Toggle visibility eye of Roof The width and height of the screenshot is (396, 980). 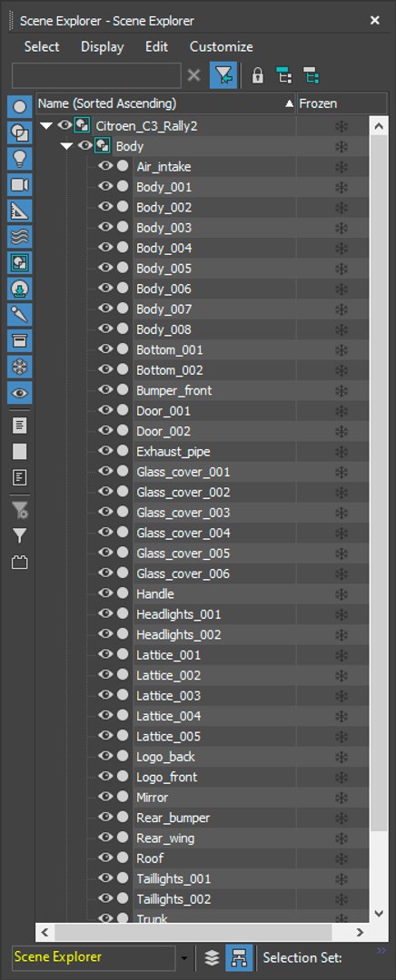pos(105,857)
